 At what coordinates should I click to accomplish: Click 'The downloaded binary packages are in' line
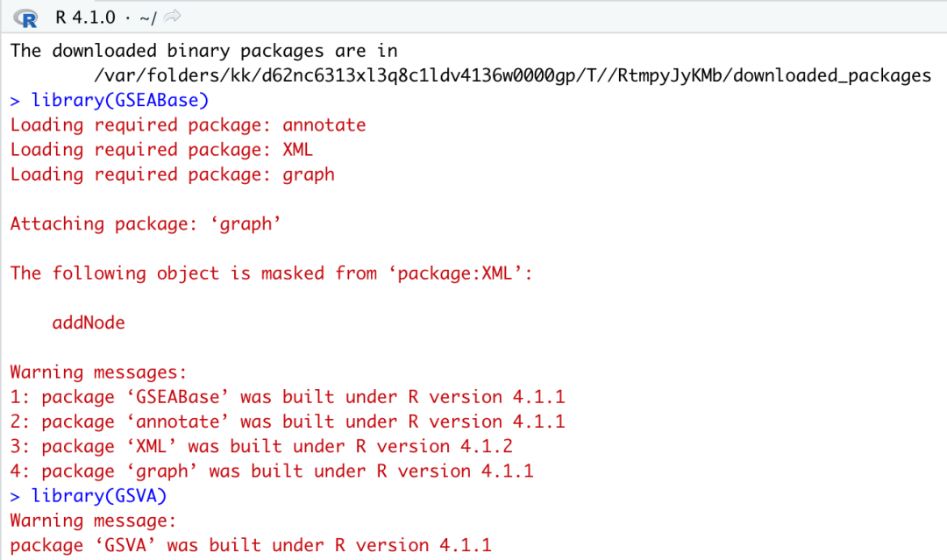pyautogui.click(x=203, y=51)
